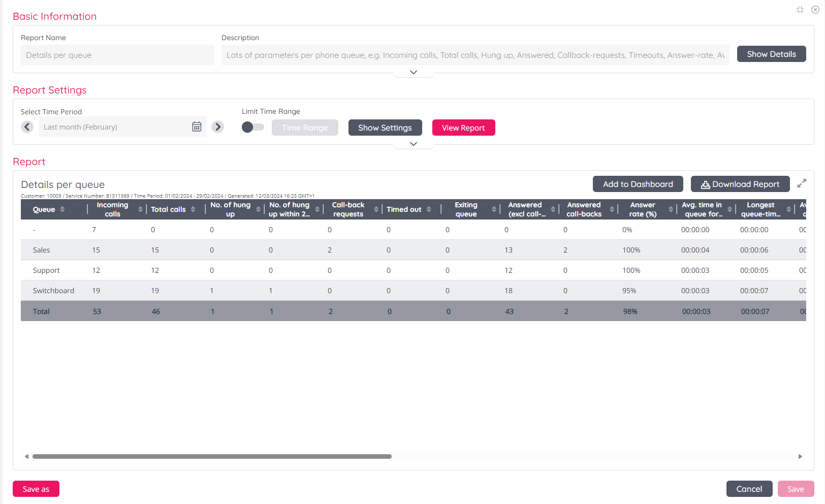This screenshot has width=825, height=504.
Task: Click the Save as button
Action: [36, 489]
